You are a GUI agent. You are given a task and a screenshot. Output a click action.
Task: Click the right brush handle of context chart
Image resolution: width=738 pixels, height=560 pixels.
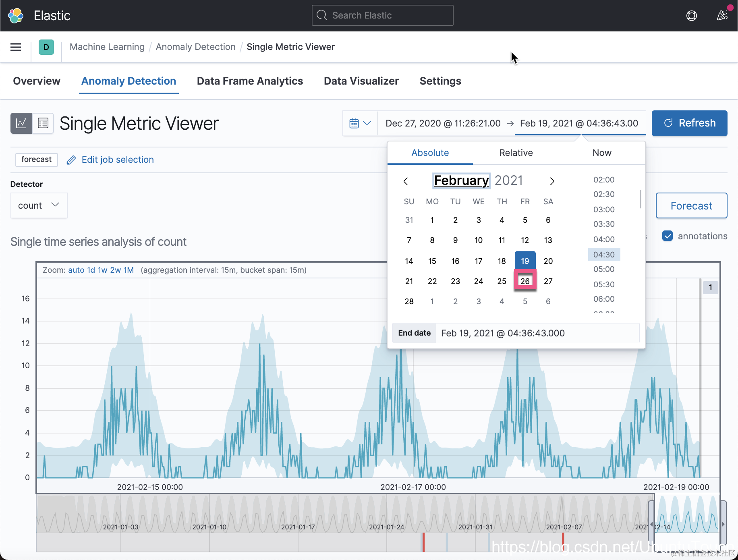click(x=723, y=524)
